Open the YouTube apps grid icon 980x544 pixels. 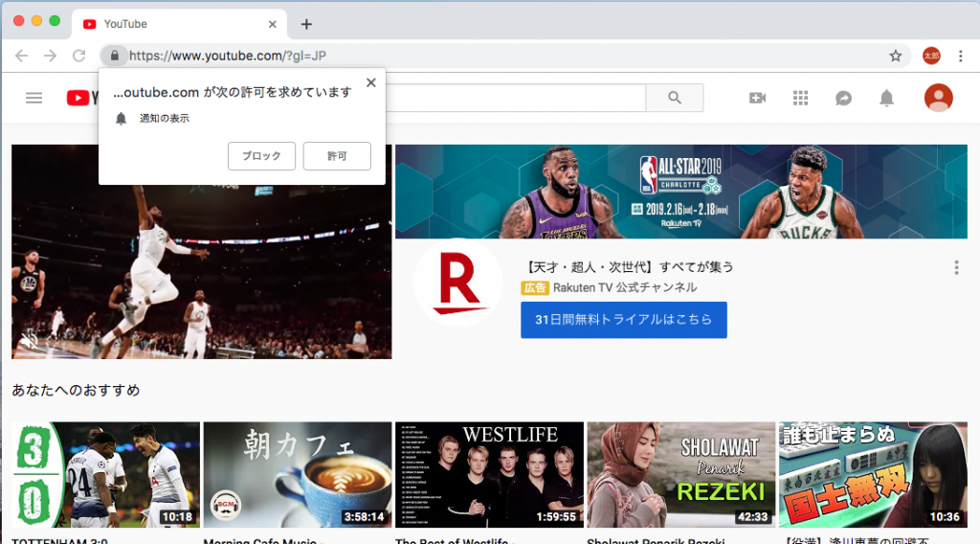[x=801, y=98]
